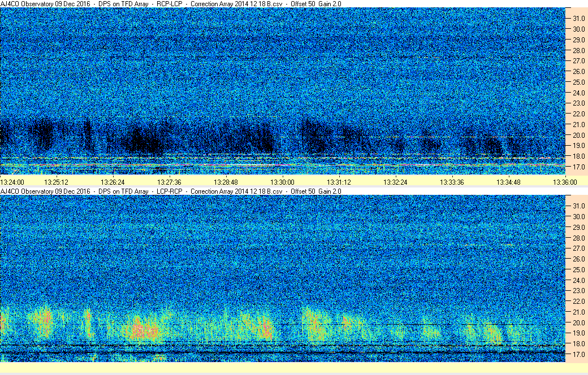The height and width of the screenshot is (375, 588).
Task: Select the 13:25:12 time label
Action: [56, 182]
